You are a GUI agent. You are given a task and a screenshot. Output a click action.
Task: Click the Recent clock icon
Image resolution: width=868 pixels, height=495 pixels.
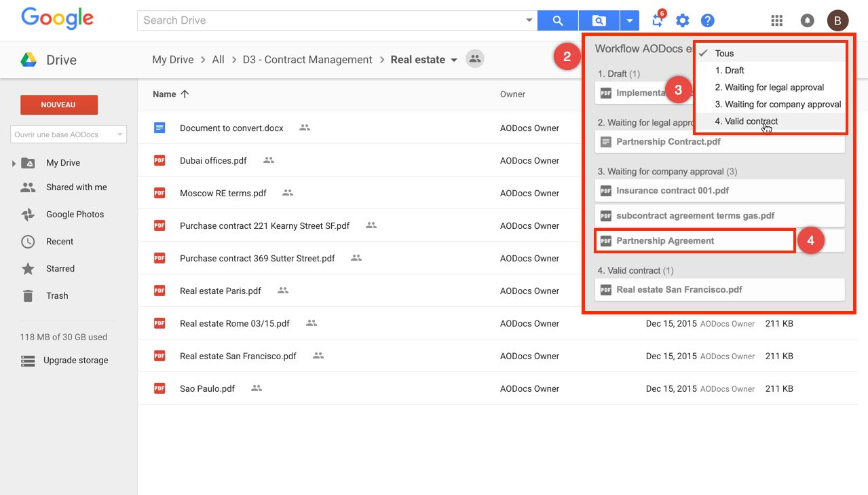(28, 242)
